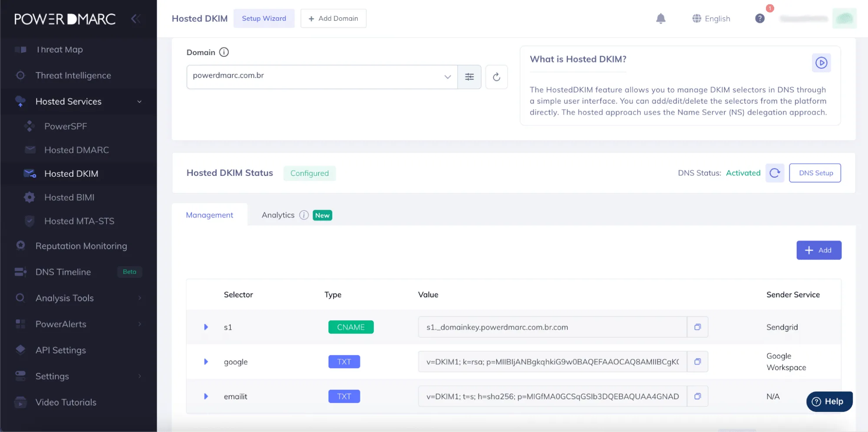
Task: Launch the Setup Wizard
Action: [x=264, y=18]
